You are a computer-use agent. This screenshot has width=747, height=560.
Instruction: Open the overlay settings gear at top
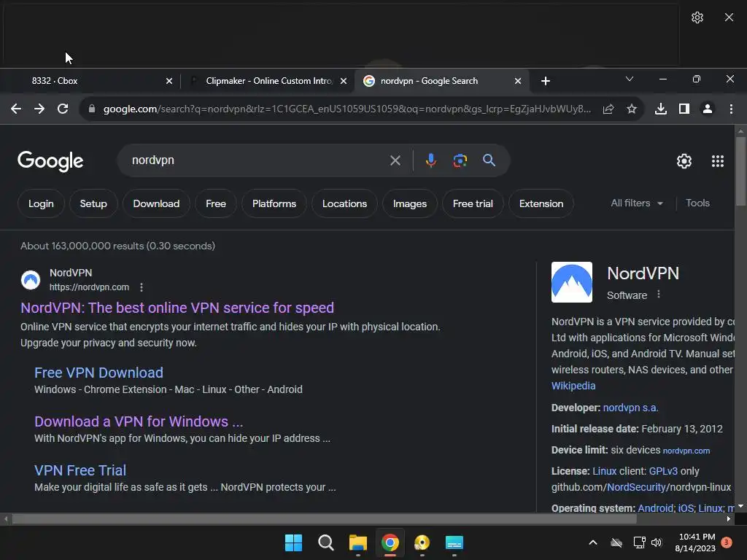[697, 17]
